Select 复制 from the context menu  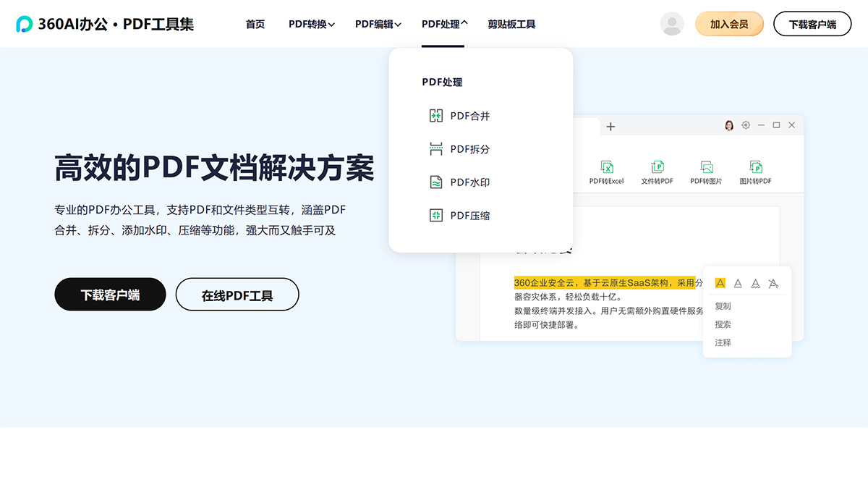tap(723, 306)
